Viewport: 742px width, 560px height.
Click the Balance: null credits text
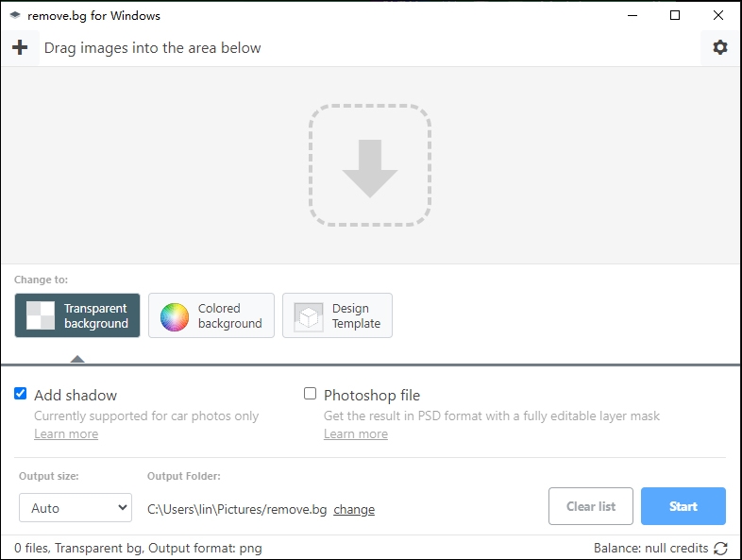tap(650, 548)
